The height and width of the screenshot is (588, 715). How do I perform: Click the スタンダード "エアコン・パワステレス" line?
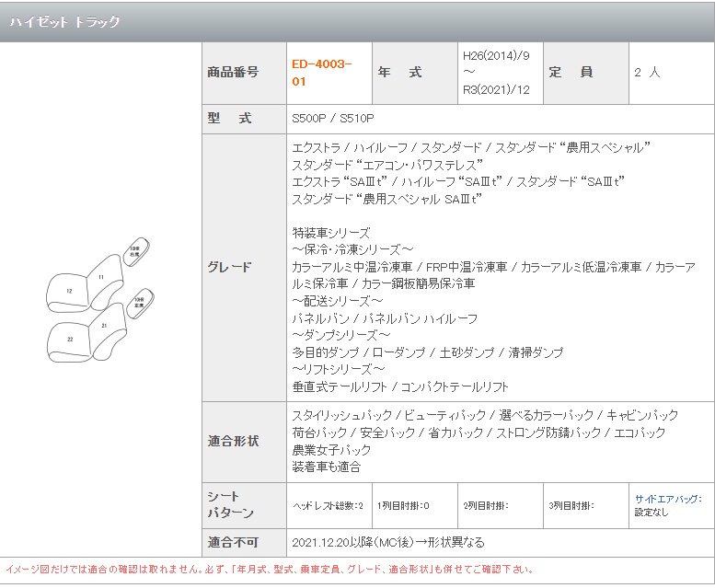[387, 165]
